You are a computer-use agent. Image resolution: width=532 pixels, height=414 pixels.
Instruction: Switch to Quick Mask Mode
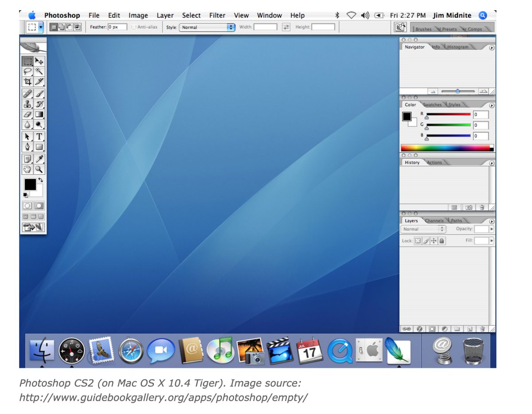39,206
